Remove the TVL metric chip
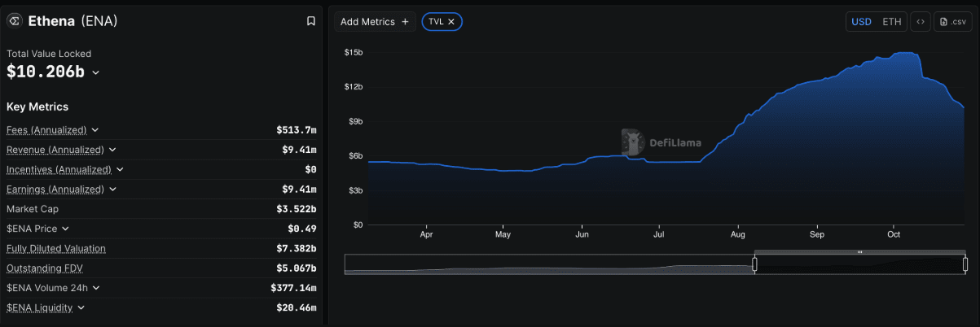 pos(451,22)
